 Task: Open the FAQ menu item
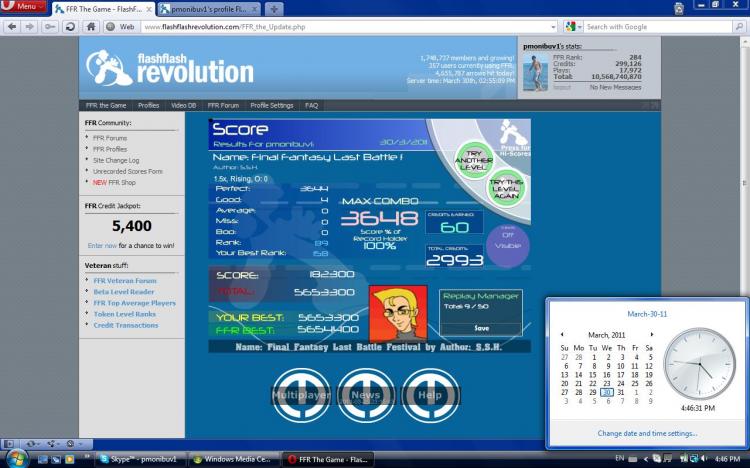tap(311, 105)
